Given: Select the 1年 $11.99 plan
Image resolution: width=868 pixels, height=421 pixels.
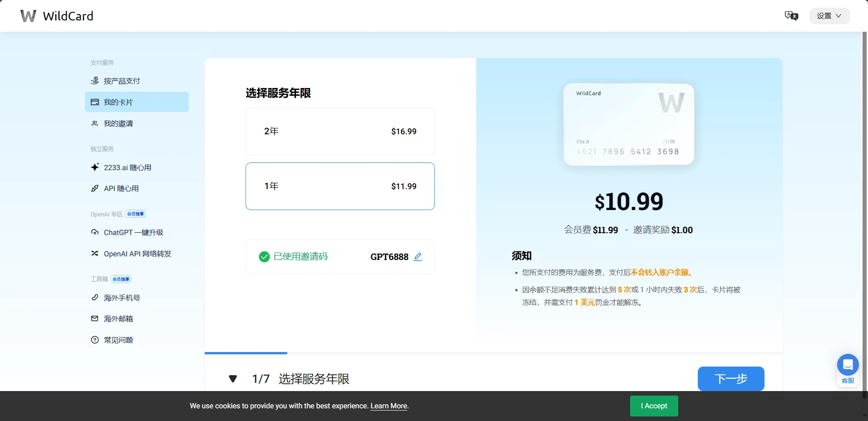Looking at the screenshot, I should pos(340,186).
